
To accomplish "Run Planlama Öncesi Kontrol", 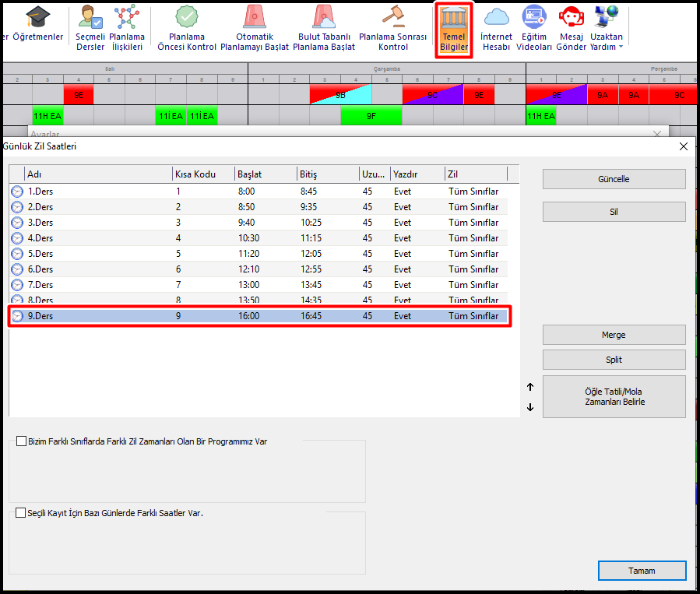I will (187, 28).
